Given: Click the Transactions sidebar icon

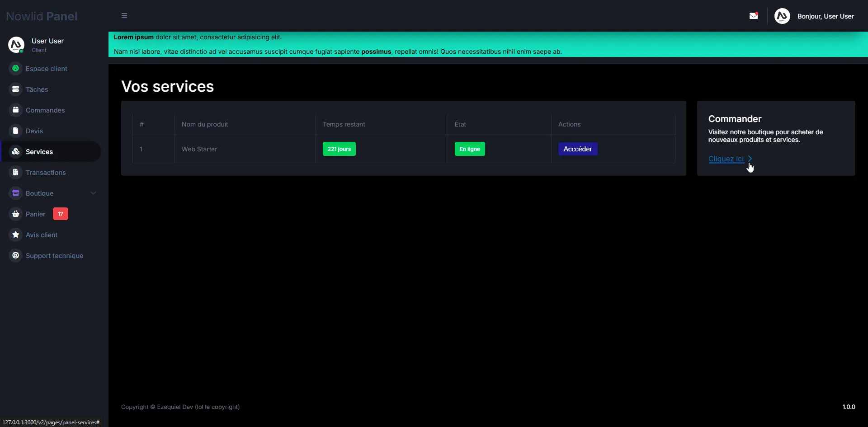Looking at the screenshot, I should [16, 173].
